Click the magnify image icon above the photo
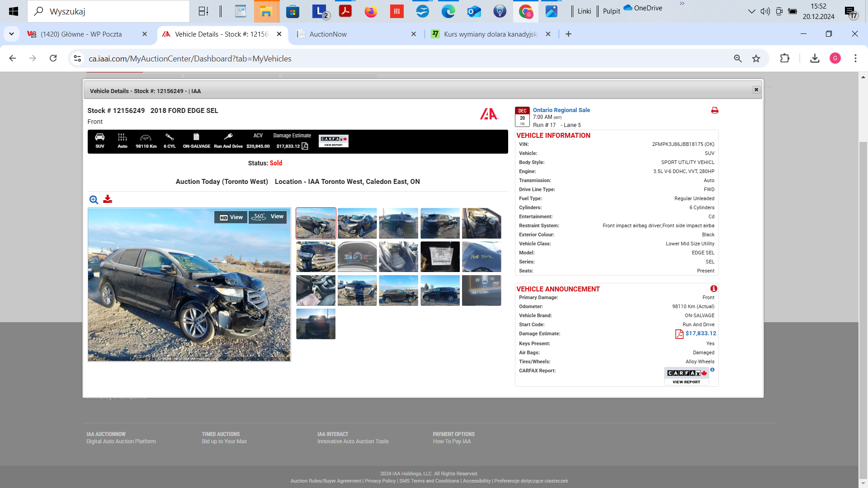Image resolution: width=868 pixels, height=488 pixels. pyautogui.click(x=94, y=200)
